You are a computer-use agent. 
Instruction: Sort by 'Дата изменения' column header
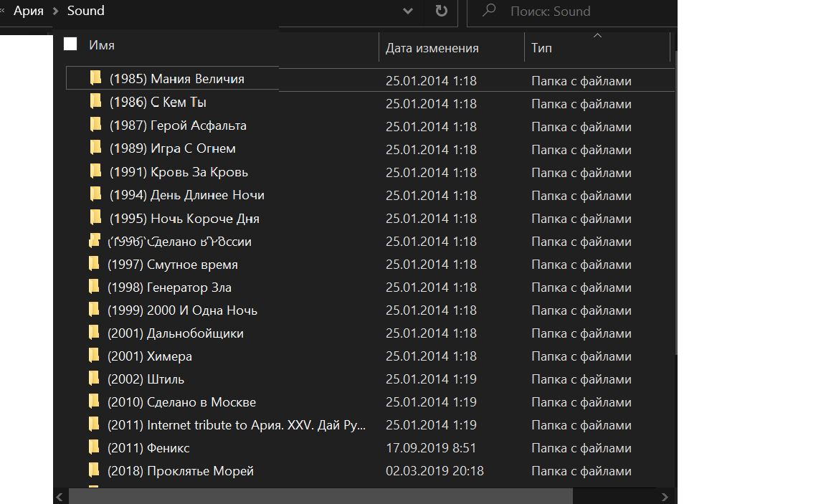(432, 48)
